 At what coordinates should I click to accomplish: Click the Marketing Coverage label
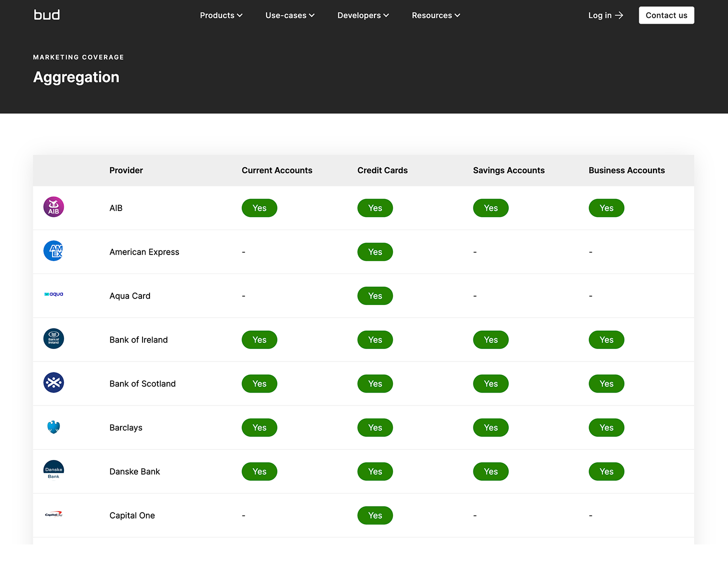(78, 57)
